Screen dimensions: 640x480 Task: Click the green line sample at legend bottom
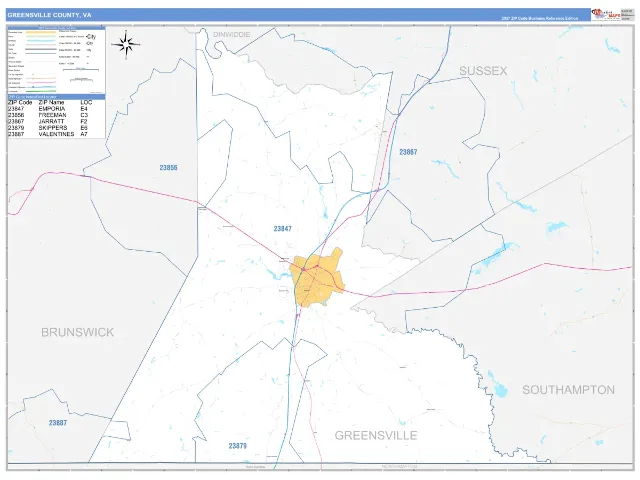click(x=41, y=91)
